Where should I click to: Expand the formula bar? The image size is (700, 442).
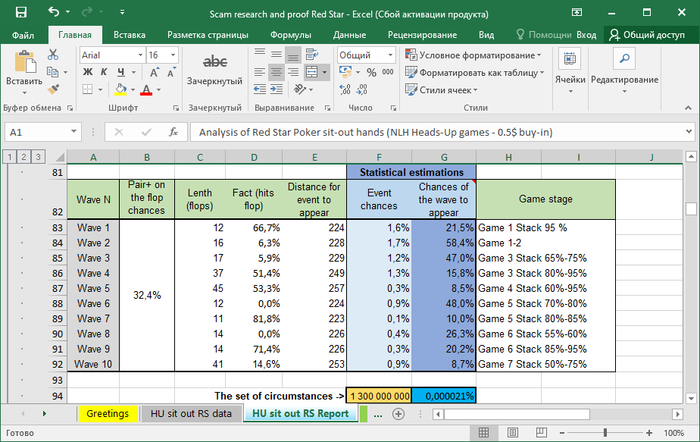coord(688,132)
